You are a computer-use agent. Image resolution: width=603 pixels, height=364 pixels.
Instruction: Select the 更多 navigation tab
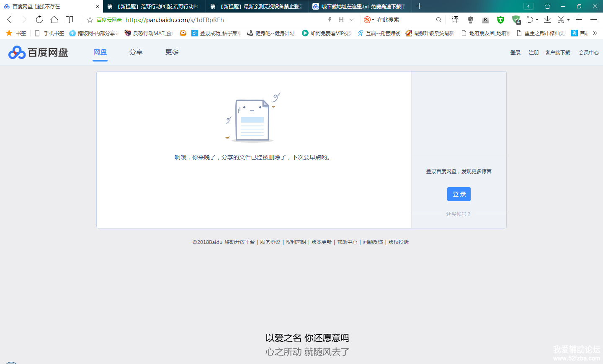point(172,52)
